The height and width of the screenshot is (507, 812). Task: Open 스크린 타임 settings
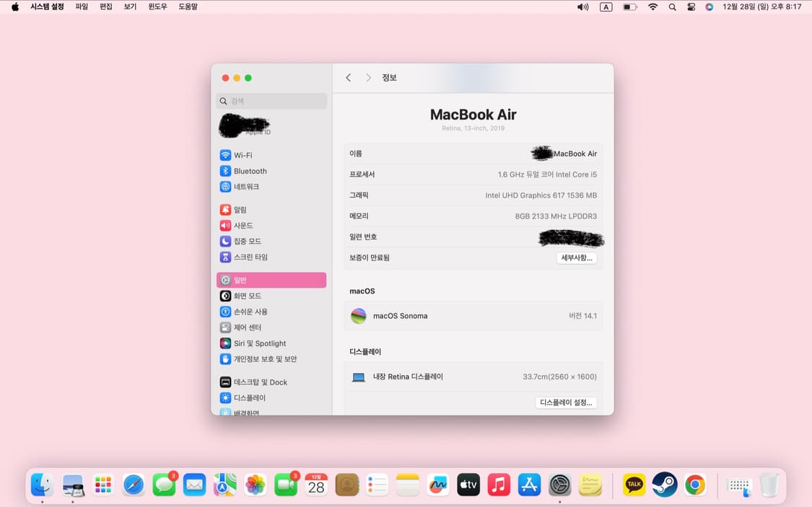click(x=250, y=257)
